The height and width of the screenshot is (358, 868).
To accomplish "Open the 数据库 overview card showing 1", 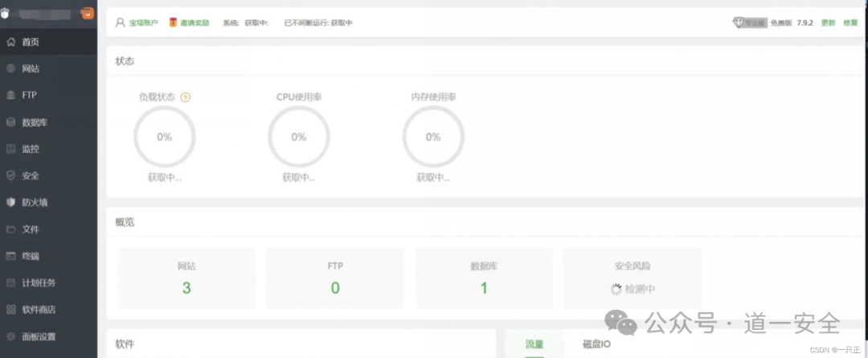I will tap(484, 278).
